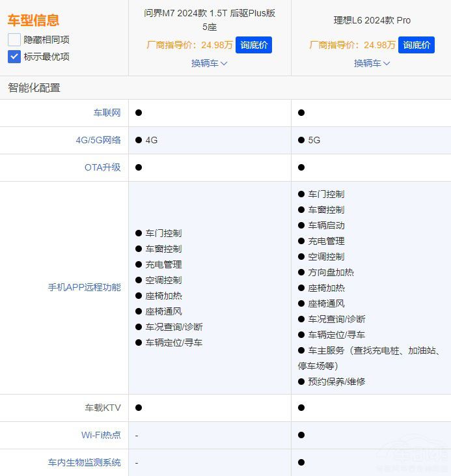Click the 理想L6 厂商指导价 24.98万 price
The height and width of the screenshot is (476, 451).
(352, 45)
